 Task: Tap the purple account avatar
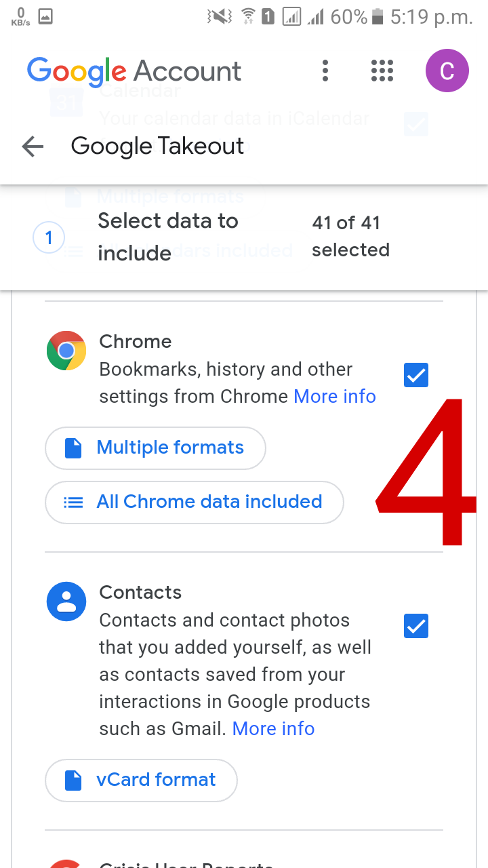coord(447,71)
